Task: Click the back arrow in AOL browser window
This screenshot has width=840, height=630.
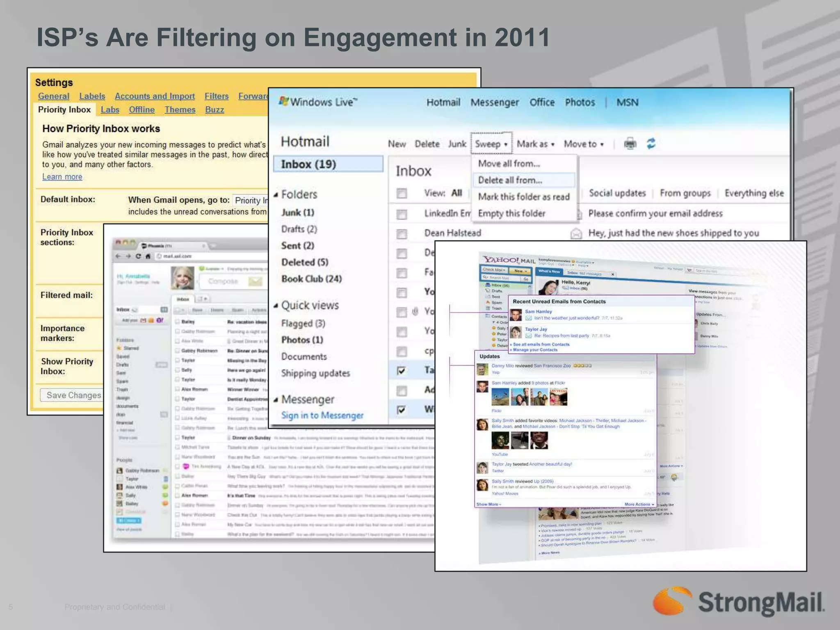Action: (x=119, y=256)
